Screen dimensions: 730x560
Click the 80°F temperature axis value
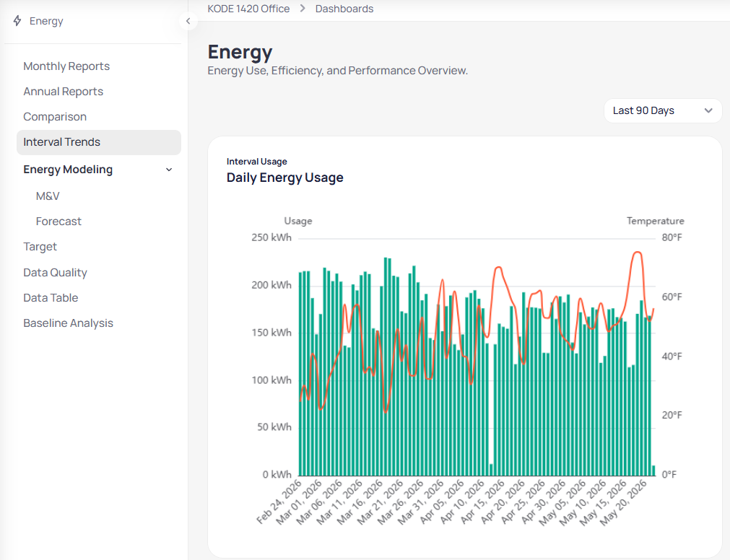click(672, 237)
